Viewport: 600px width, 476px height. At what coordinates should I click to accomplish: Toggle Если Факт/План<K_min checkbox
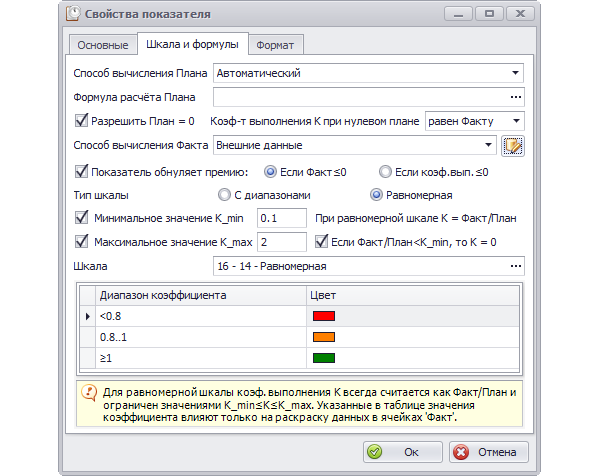click(x=321, y=242)
